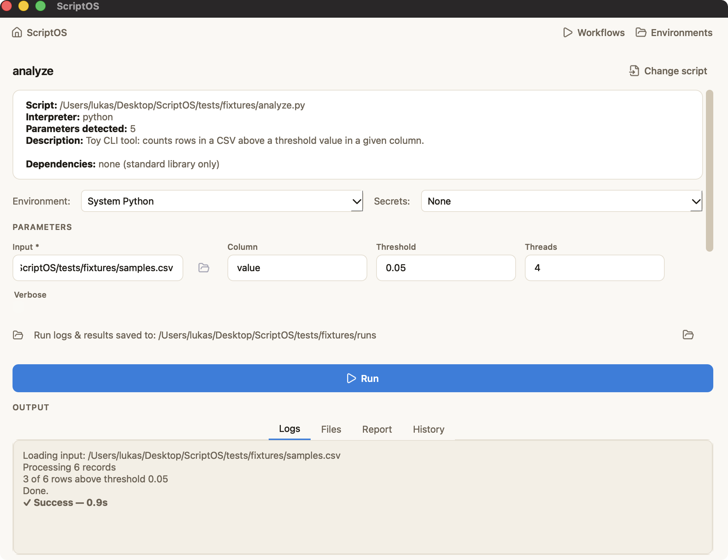This screenshot has width=728, height=560.
Task: Click the Change script file icon
Action: 634,71
